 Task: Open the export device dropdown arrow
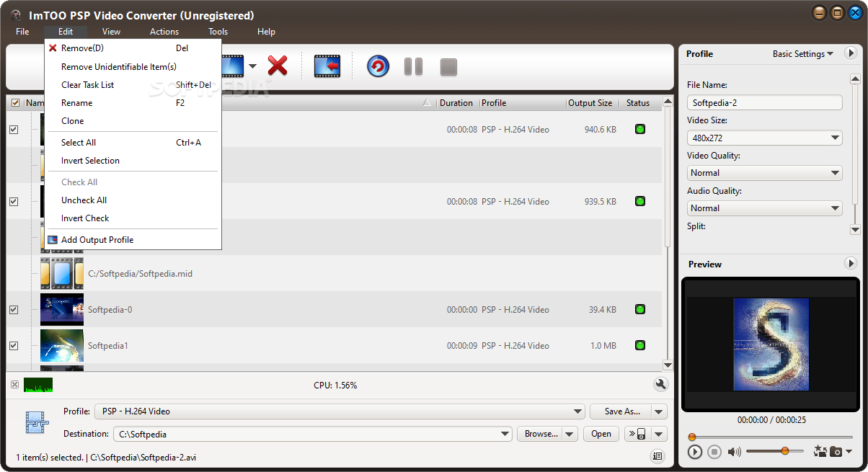coord(659,434)
